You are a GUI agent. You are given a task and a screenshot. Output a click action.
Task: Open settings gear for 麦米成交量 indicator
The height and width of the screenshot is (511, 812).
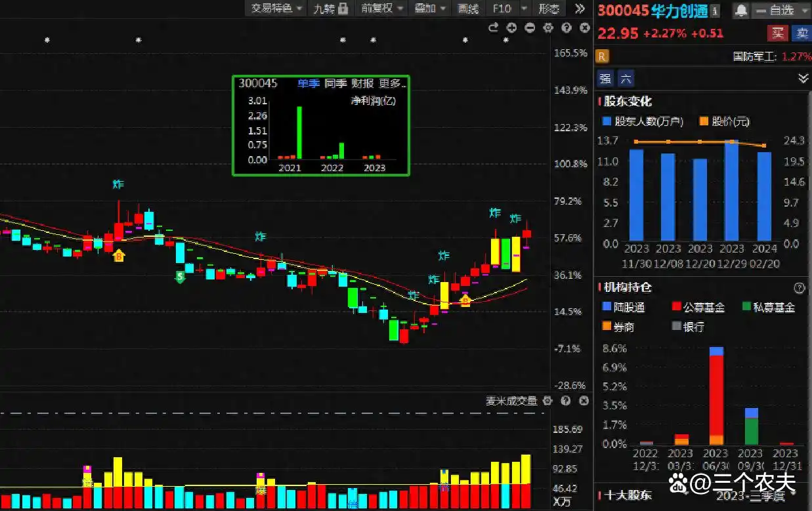pyautogui.click(x=547, y=401)
